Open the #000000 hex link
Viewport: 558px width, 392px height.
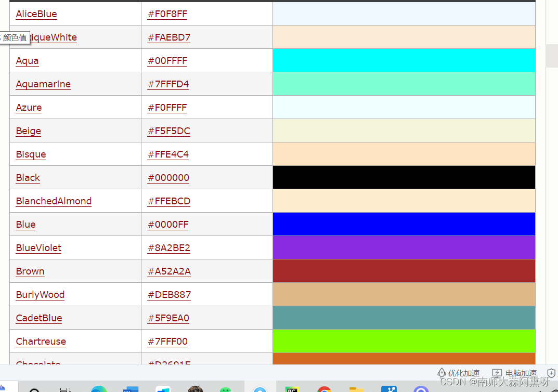click(x=168, y=178)
